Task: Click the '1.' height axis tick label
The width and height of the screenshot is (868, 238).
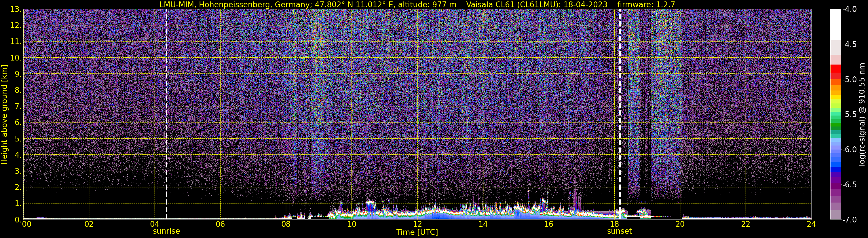Action: coord(18,204)
